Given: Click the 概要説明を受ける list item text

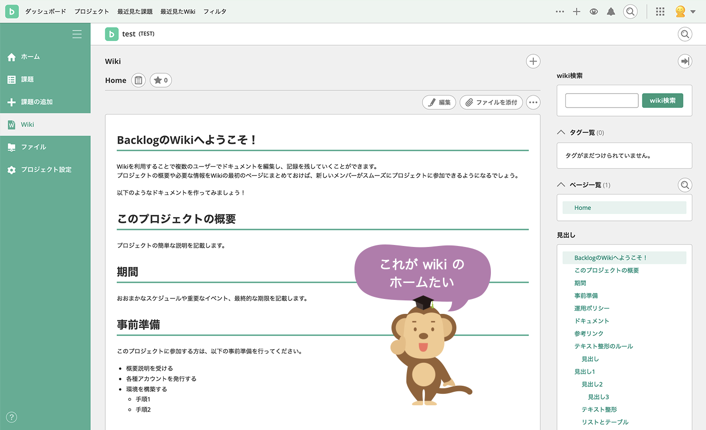Looking at the screenshot, I should [x=149, y=368].
